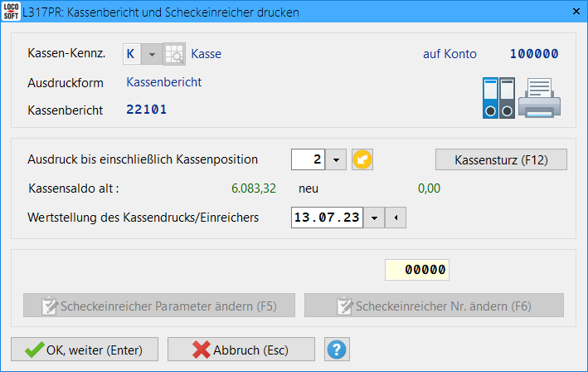Click Scheckeinreicher Nr. ändern (F6)
This screenshot has height=372, width=588.
tap(434, 306)
